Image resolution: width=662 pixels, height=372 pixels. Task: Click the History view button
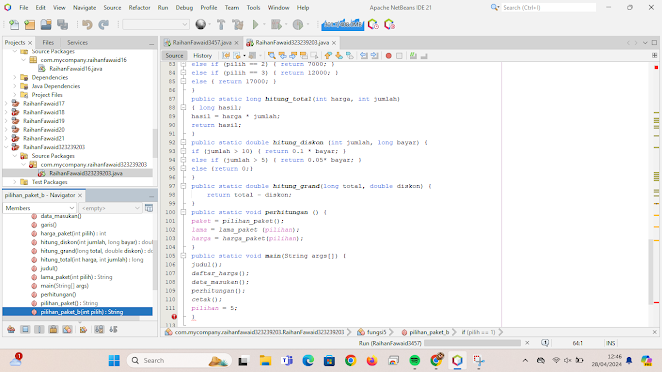202,56
